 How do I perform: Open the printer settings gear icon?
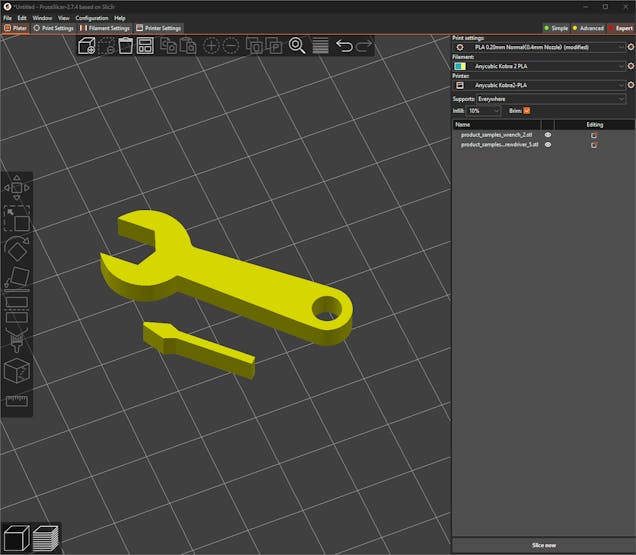[x=631, y=85]
